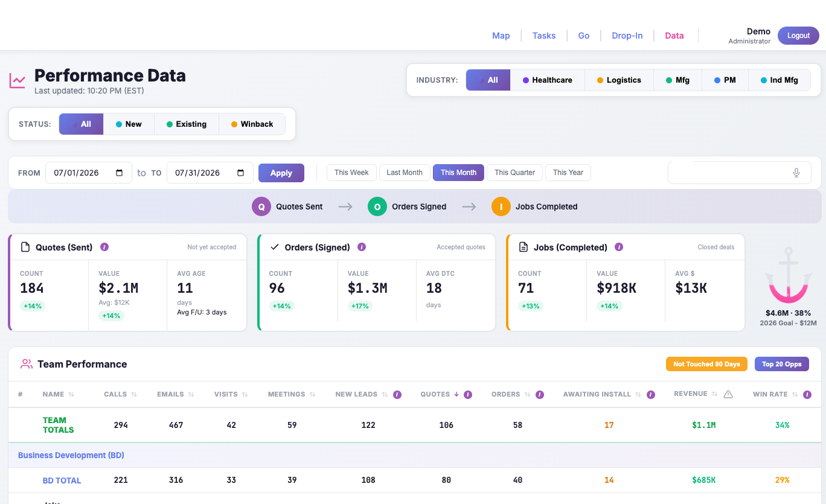This screenshot has height=504, width=826.
Task: Focus the voice search input box
Action: (x=740, y=173)
